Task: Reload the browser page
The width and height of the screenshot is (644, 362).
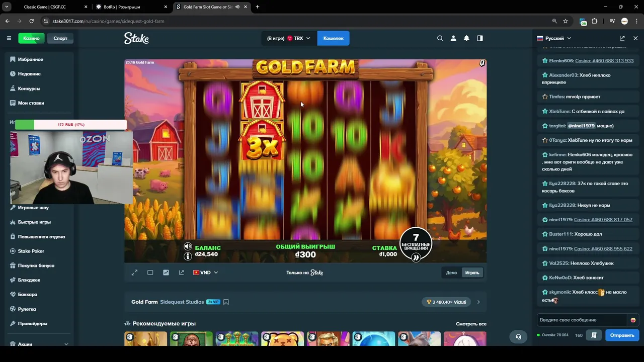Action: (31, 21)
